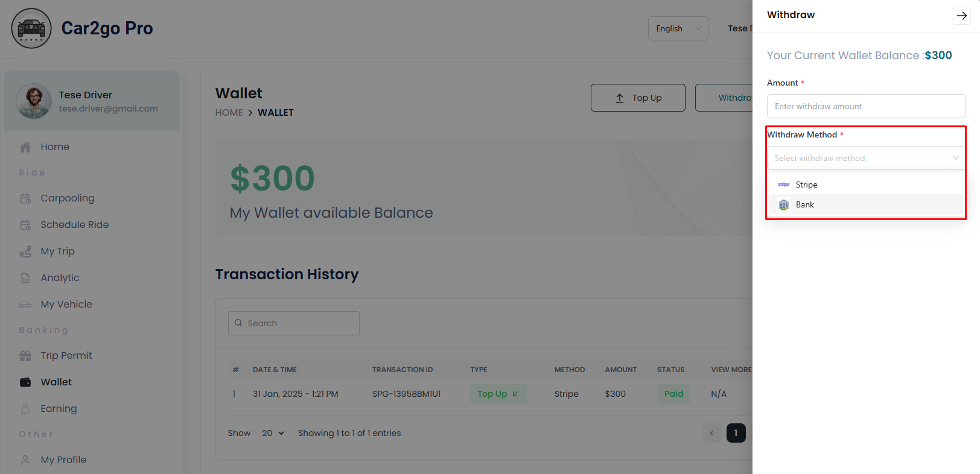Click the $300 amount cell in table
980x474 pixels.
tap(616, 394)
